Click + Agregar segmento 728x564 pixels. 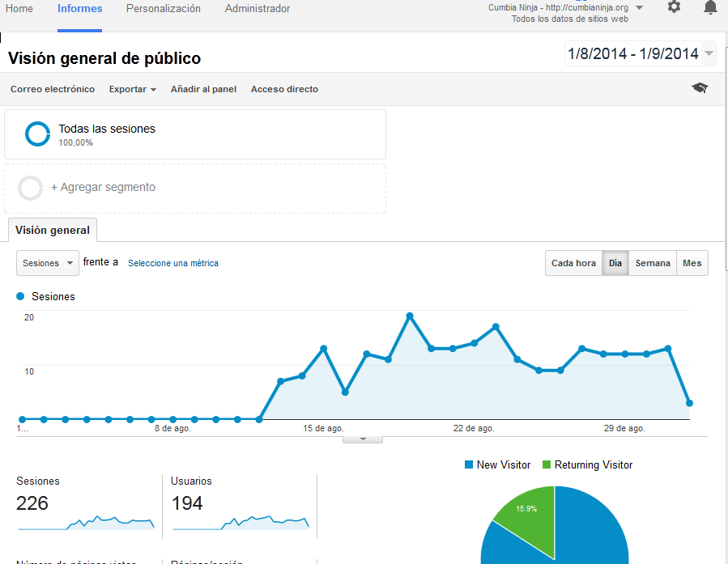coord(103,187)
